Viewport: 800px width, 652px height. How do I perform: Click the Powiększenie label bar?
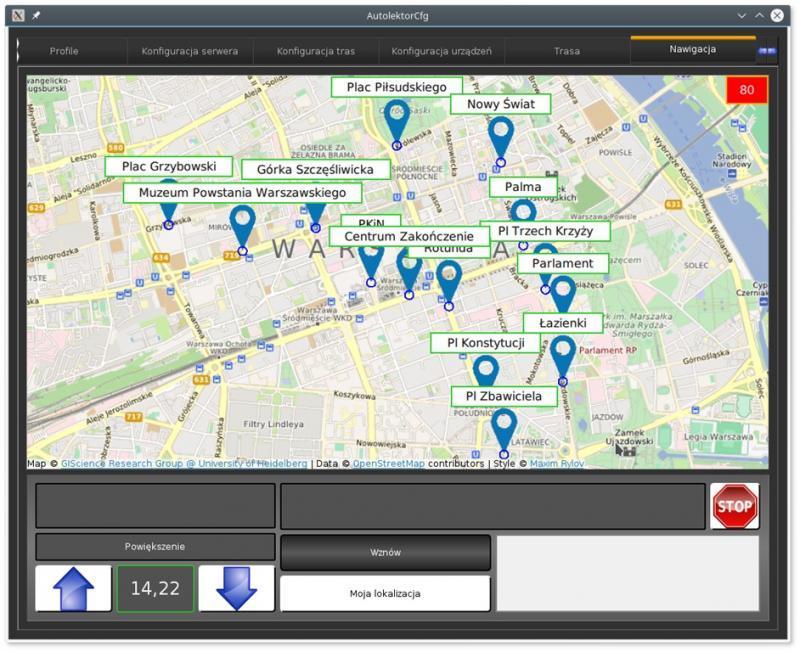[x=155, y=546]
